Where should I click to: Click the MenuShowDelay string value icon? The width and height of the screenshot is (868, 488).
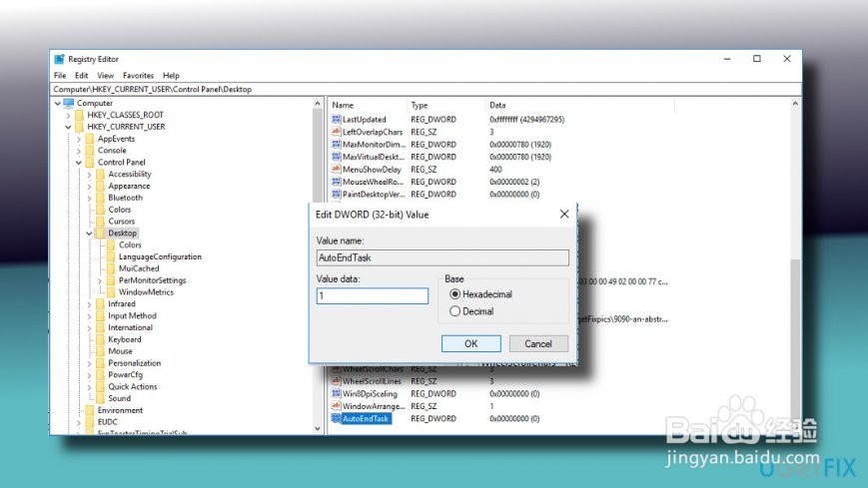pyautogui.click(x=336, y=169)
